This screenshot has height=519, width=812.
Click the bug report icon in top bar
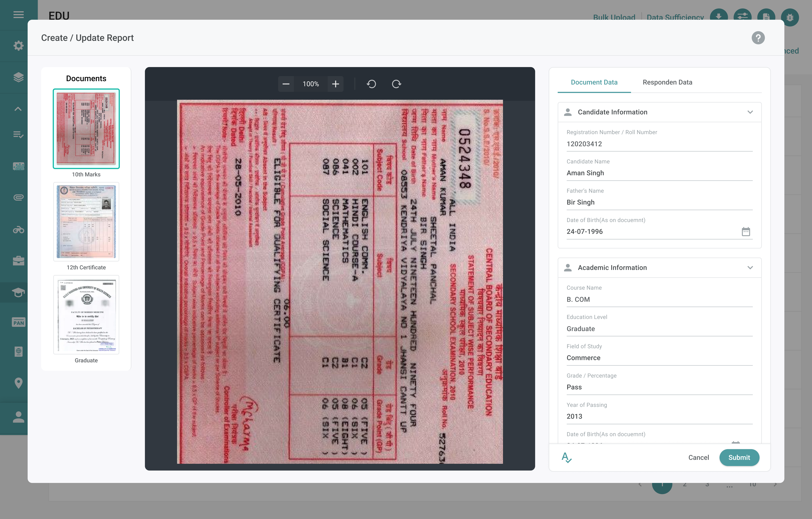pyautogui.click(x=790, y=17)
